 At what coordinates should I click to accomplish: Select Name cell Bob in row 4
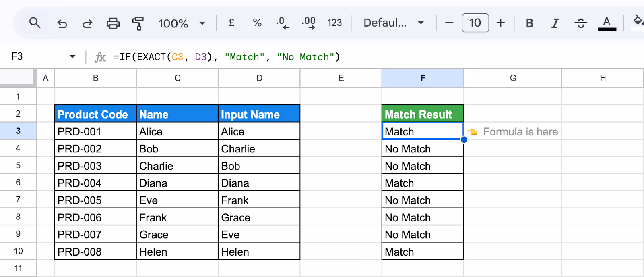178,149
